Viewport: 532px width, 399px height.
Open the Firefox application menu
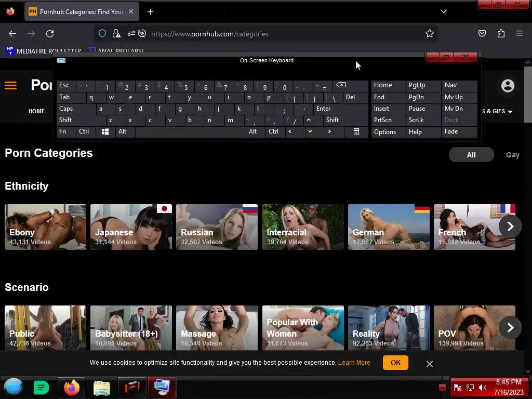[520, 33]
